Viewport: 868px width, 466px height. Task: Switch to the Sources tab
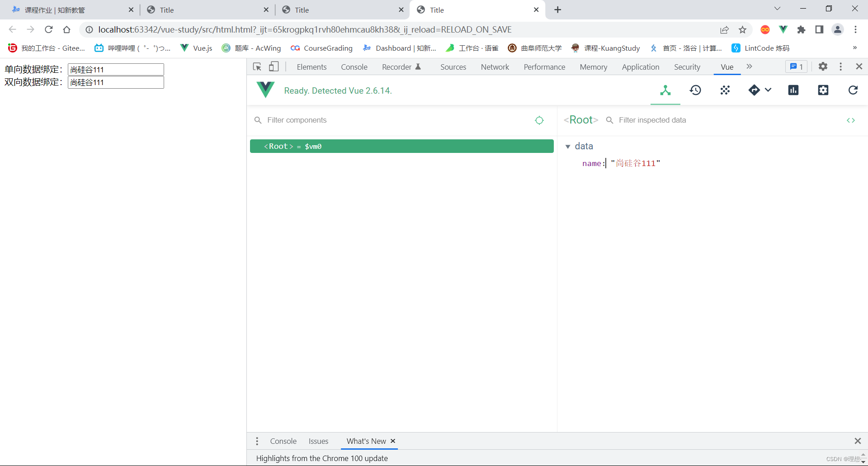pyautogui.click(x=453, y=67)
